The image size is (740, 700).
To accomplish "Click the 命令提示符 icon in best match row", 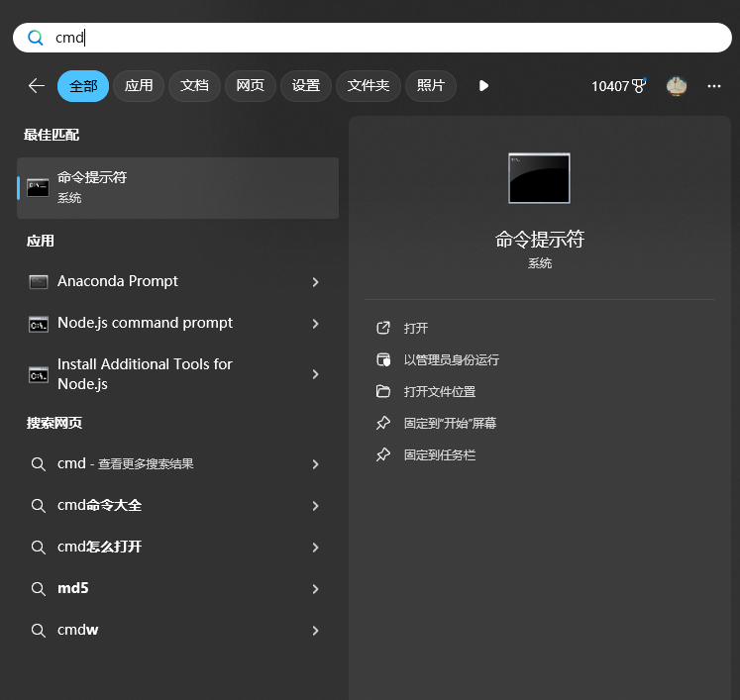I will pos(38,188).
